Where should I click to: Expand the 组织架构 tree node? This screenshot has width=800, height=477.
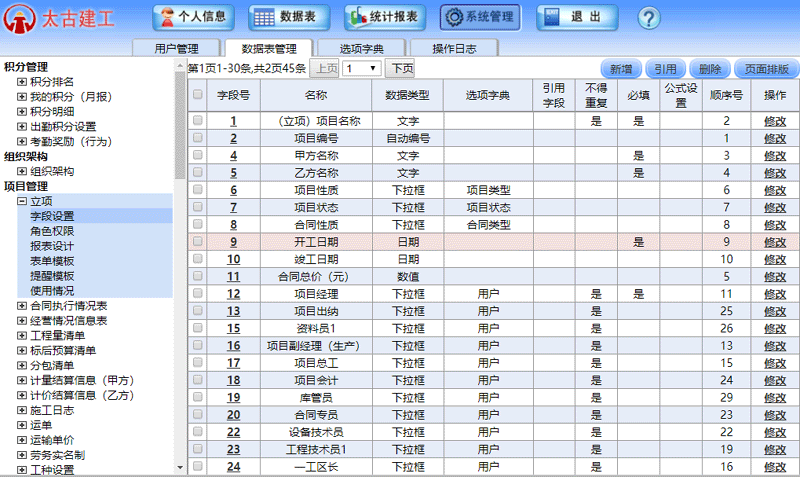click(x=22, y=171)
